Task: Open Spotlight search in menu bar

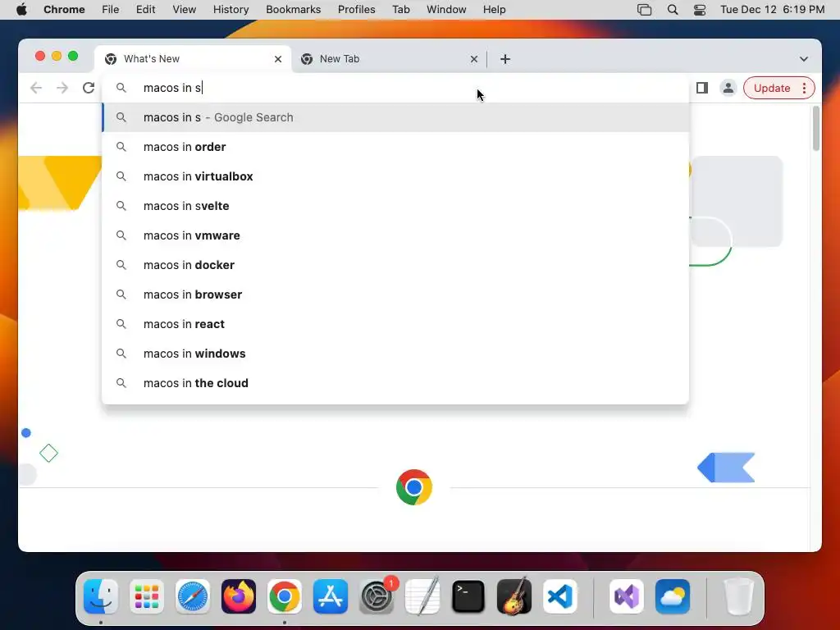Action: click(673, 10)
